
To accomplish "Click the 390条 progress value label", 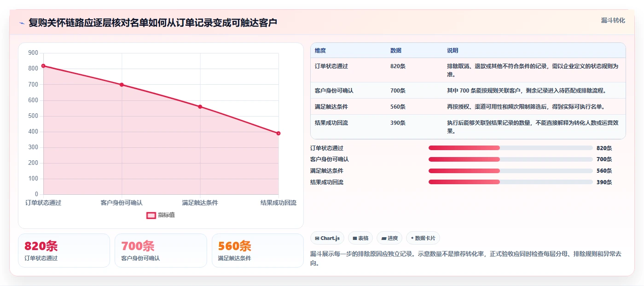I will click(604, 182).
